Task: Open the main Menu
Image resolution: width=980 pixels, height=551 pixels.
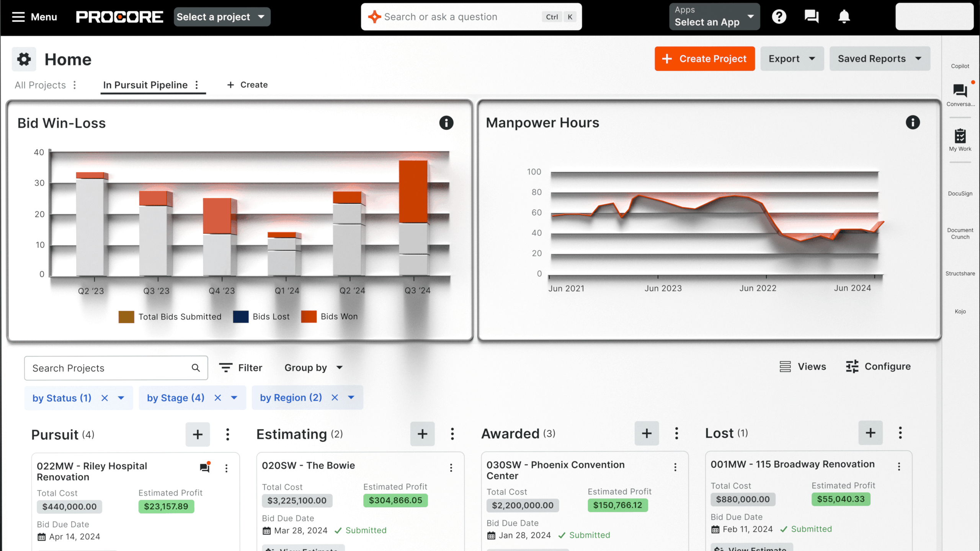Action: click(34, 17)
